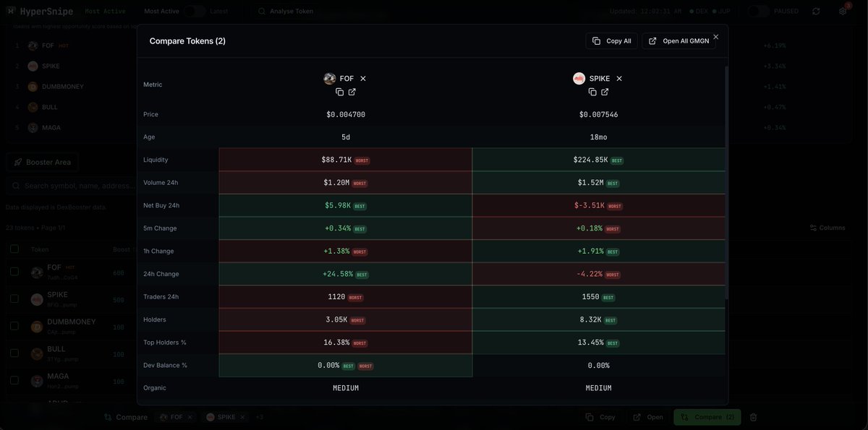Click SPIKE Net Buy value $-3.51K
Viewport: 868px width, 430px height.
(590, 205)
